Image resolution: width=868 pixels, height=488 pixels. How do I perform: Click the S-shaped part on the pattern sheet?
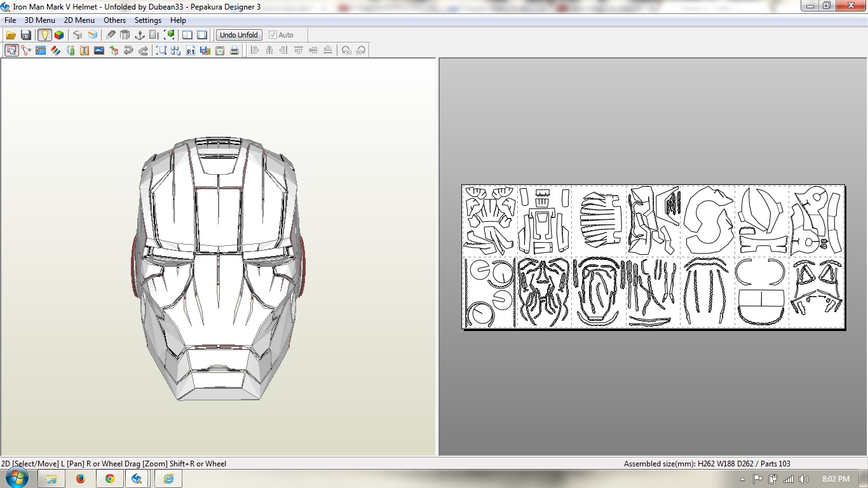click(x=708, y=220)
